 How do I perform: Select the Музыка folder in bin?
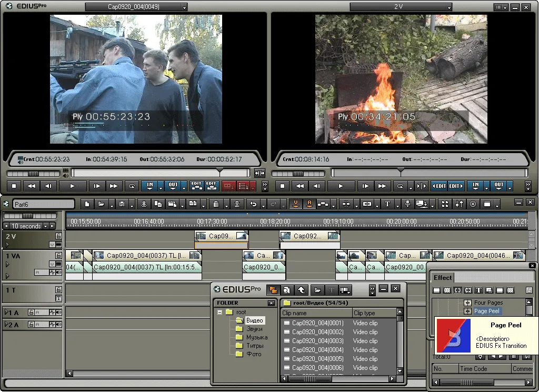point(256,337)
